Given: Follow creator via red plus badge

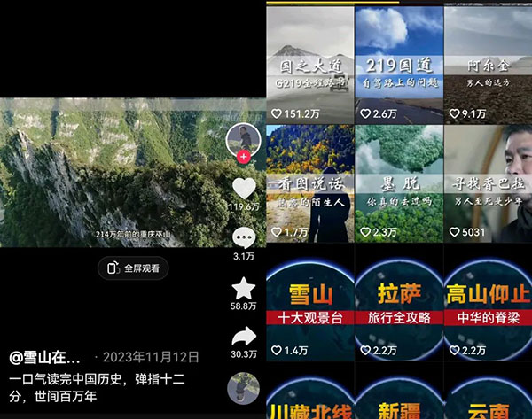Looking at the screenshot, I should [243, 157].
